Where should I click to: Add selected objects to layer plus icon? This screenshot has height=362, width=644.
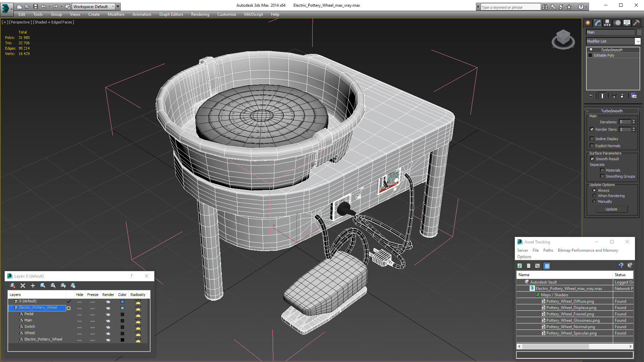(x=33, y=286)
